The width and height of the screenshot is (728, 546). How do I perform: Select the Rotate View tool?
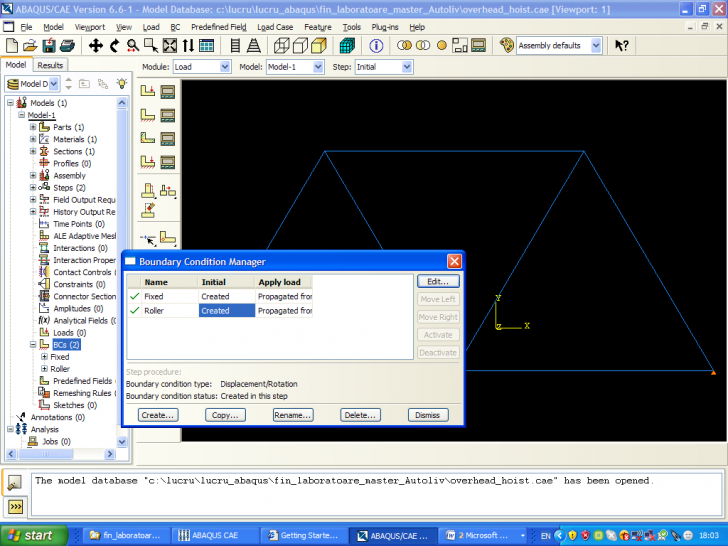115,46
